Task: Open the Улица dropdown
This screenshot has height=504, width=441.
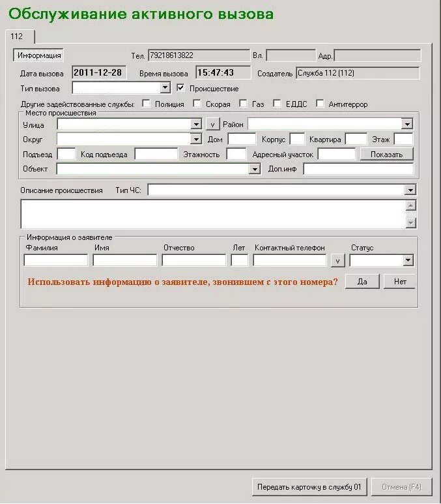Action: [x=196, y=124]
